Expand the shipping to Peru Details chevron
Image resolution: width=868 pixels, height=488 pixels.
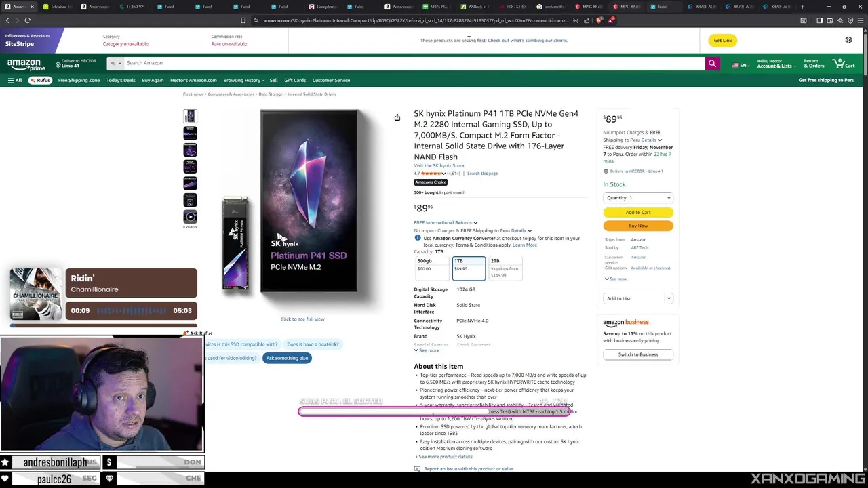click(530, 231)
